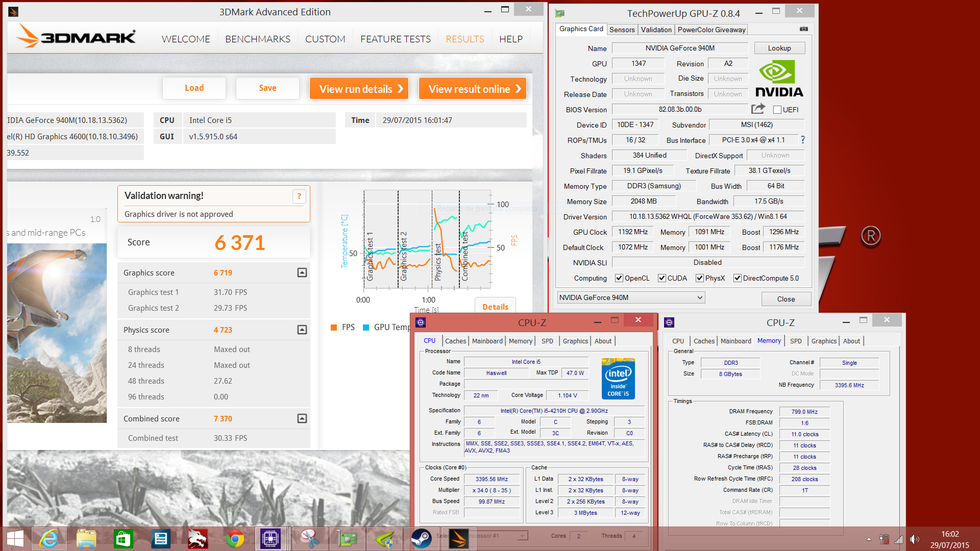Select SPD tab in CPU-Z Memory window
The image size is (980, 551).
[796, 341]
